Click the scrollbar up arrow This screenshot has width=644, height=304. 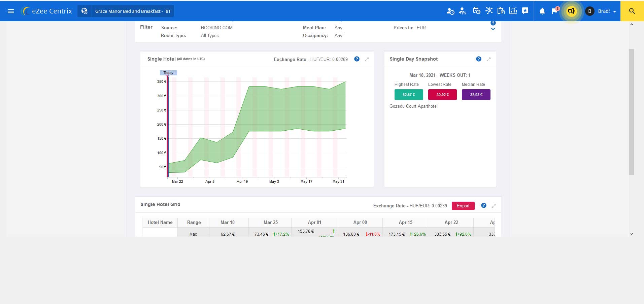(632, 24)
